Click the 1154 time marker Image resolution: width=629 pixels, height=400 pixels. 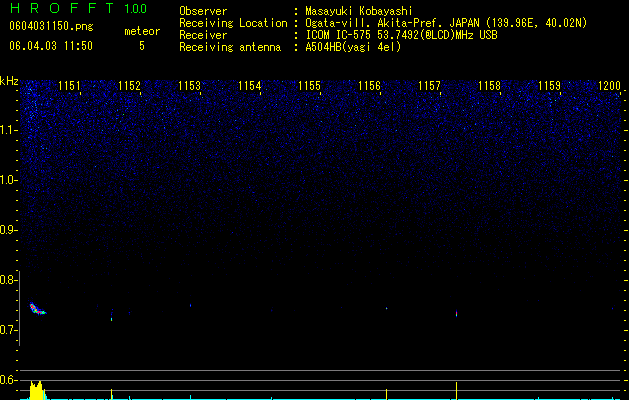(x=250, y=86)
